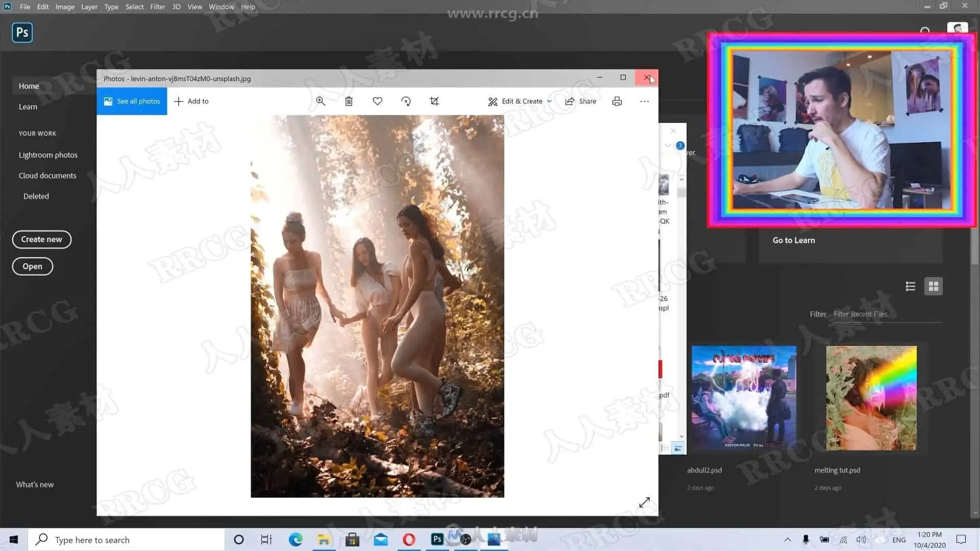Open the Help menu

(248, 7)
